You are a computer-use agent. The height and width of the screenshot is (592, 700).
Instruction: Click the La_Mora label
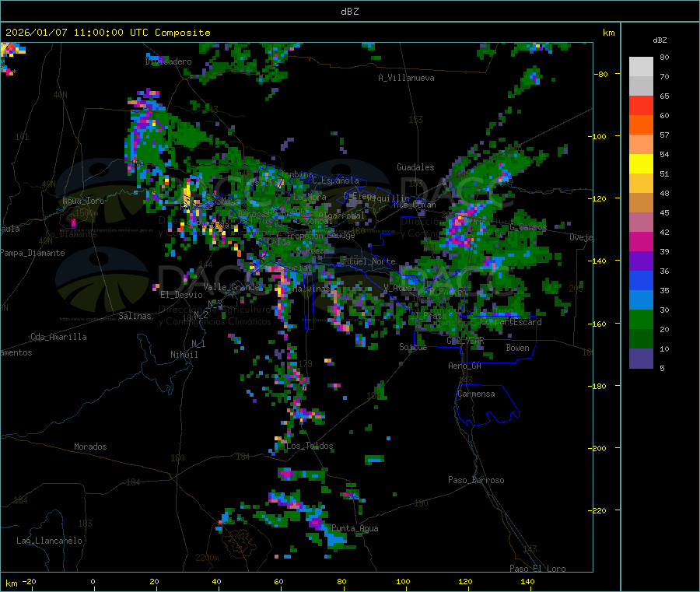310,197
